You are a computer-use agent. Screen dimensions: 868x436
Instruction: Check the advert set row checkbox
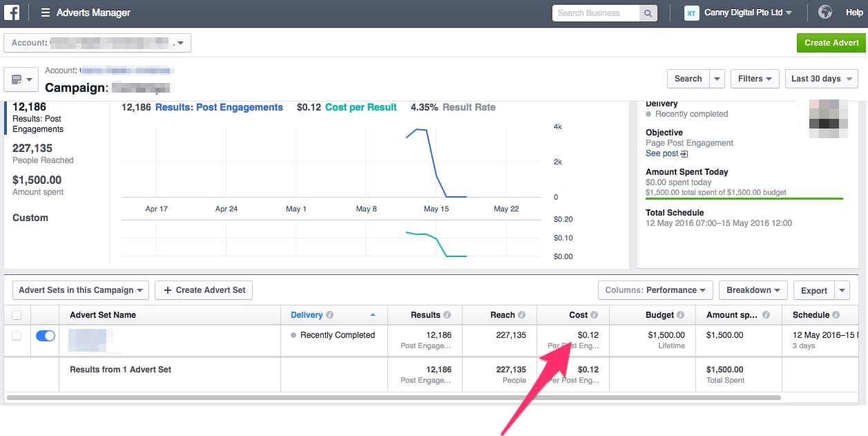(17, 336)
